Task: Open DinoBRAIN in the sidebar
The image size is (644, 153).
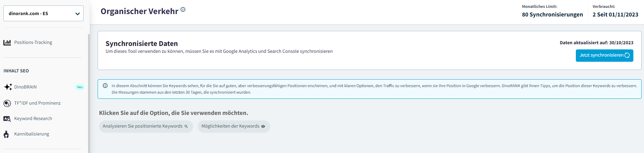Action: pos(26,87)
